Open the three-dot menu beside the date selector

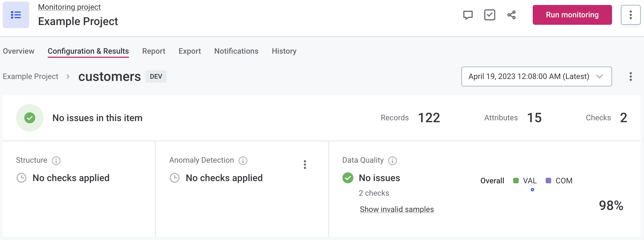[631, 77]
